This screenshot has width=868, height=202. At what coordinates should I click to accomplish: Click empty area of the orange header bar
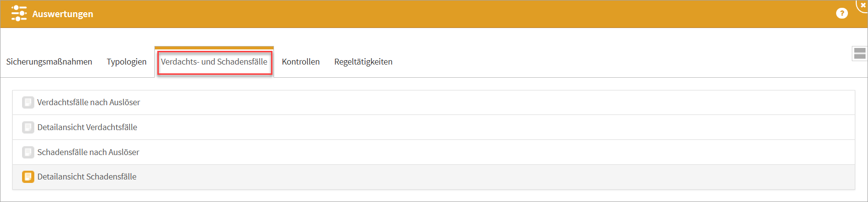tap(441, 14)
